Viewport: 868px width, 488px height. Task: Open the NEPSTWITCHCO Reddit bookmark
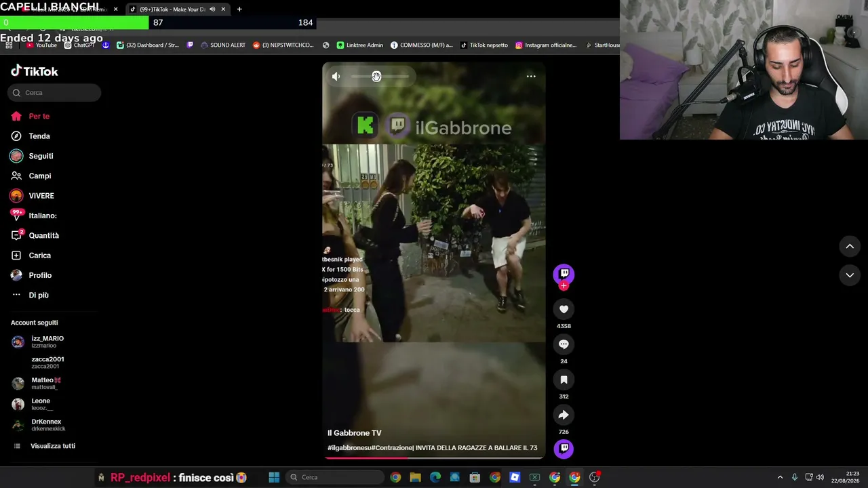pos(283,45)
